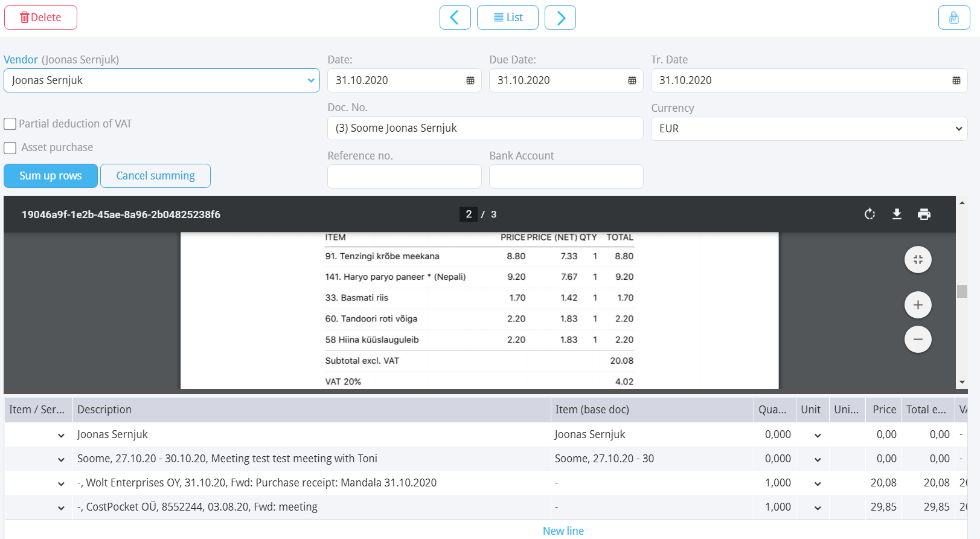Screen dimensions: 980x539
Task: Click the Item (base doc) column header
Action: [x=652, y=410]
